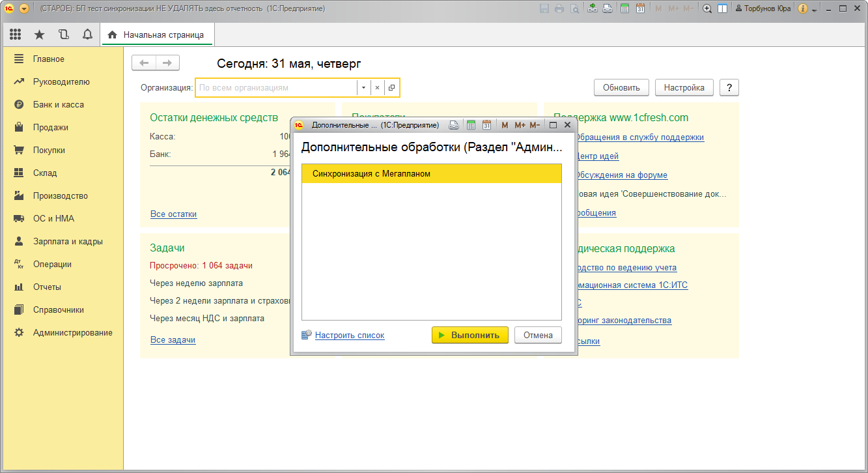Open the Производство section
The width and height of the screenshot is (868, 473).
61,195
